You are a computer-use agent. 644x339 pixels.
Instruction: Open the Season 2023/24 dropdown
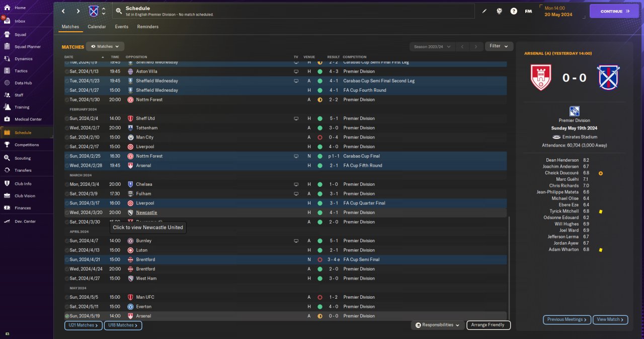click(x=431, y=46)
